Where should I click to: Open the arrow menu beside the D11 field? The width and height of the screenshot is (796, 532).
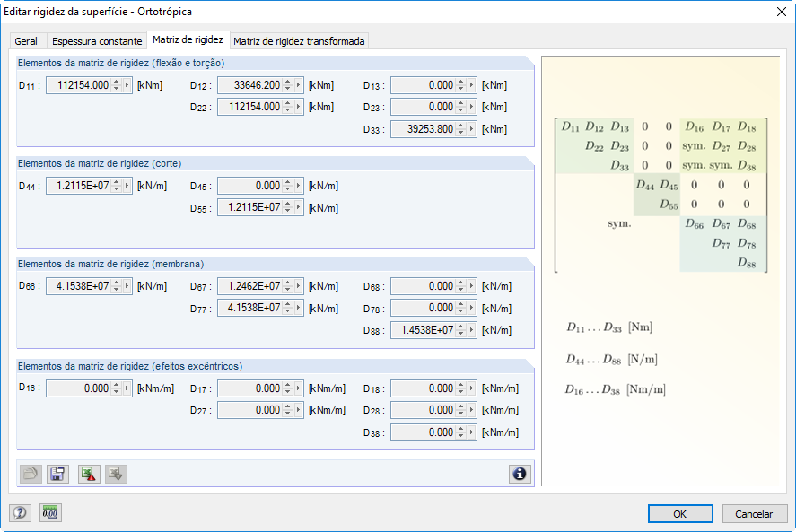click(x=127, y=85)
